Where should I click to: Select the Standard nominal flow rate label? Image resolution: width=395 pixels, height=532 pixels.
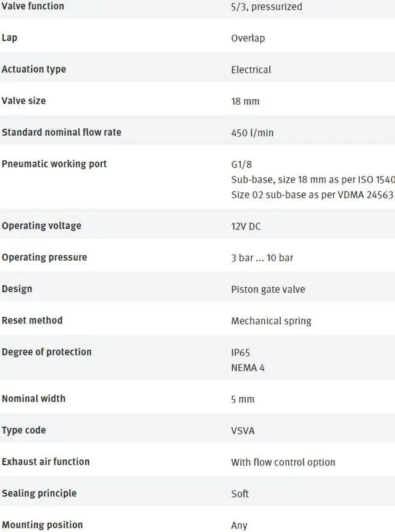point(62,132)
